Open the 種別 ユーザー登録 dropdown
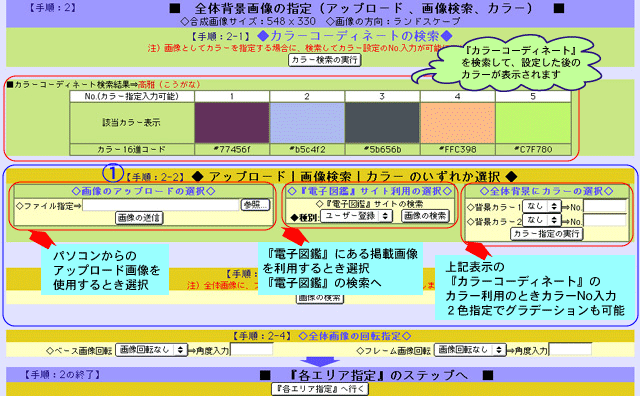The height and width of the screenshot is (396, 640). pyautogui.click(x=356, y=216)
